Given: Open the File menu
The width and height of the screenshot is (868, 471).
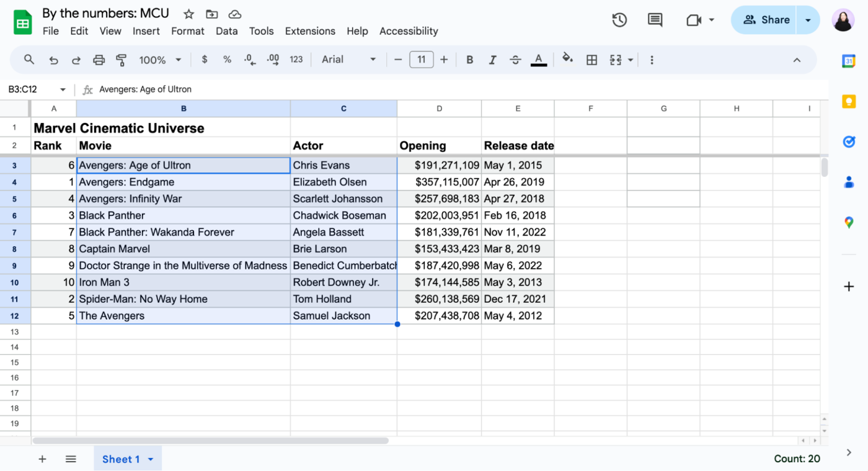Looking at the screenshot, I should tap(51, 31).
